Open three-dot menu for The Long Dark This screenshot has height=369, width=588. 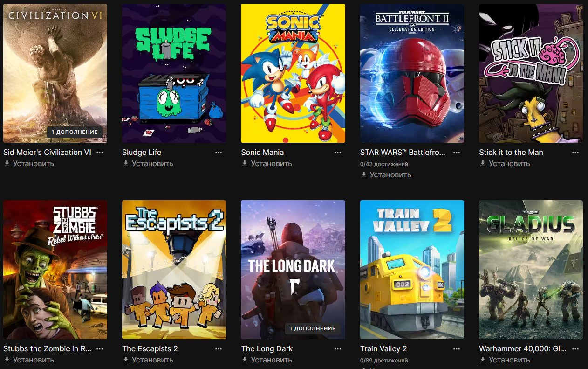337,349
